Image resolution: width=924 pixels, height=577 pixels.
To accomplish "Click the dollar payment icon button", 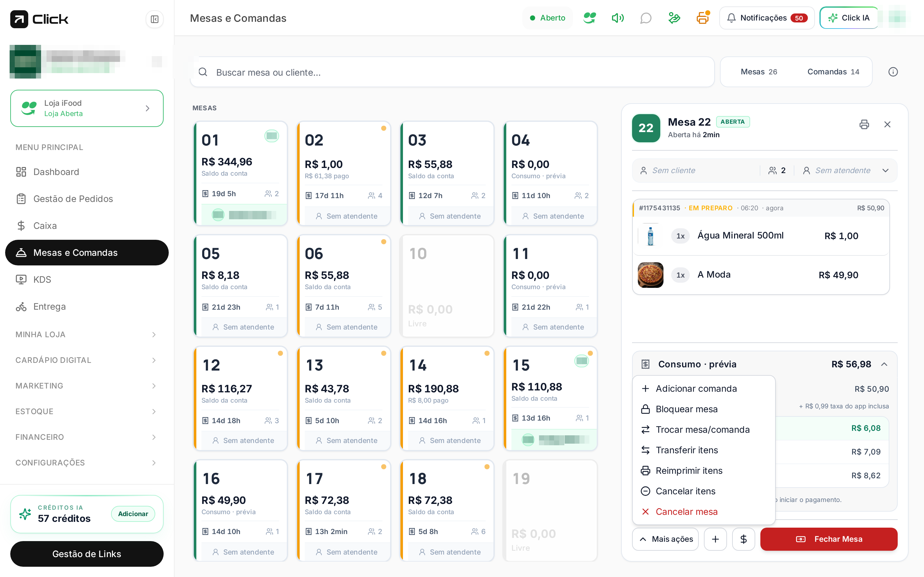I will tap(743, 539).
